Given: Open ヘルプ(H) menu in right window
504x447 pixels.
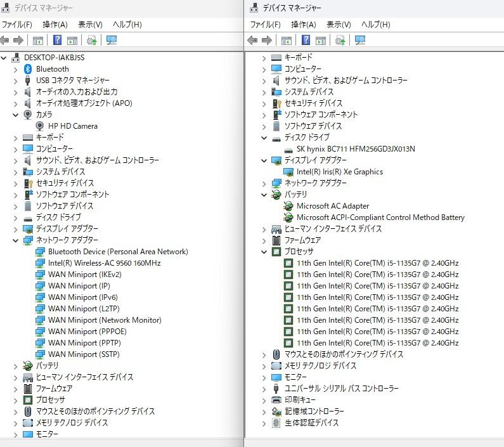Looking at the screenshot, I should tap(376, 25).
